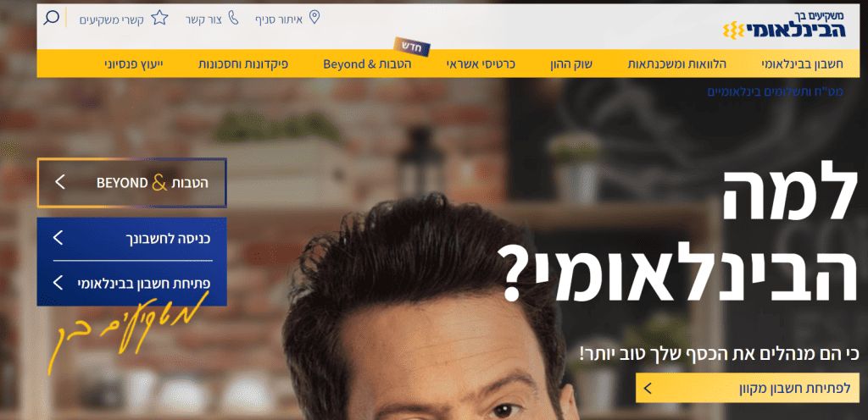Click the ampersand in the BEYOND banner
The image size is (868, 420).
click(159, 183)
